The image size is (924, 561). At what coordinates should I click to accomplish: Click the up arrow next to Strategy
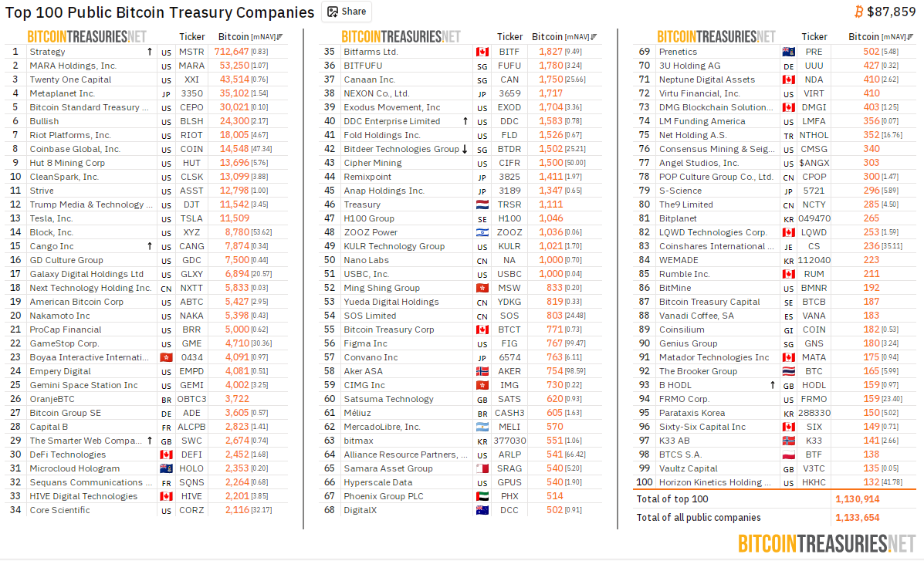coord(149,52)
